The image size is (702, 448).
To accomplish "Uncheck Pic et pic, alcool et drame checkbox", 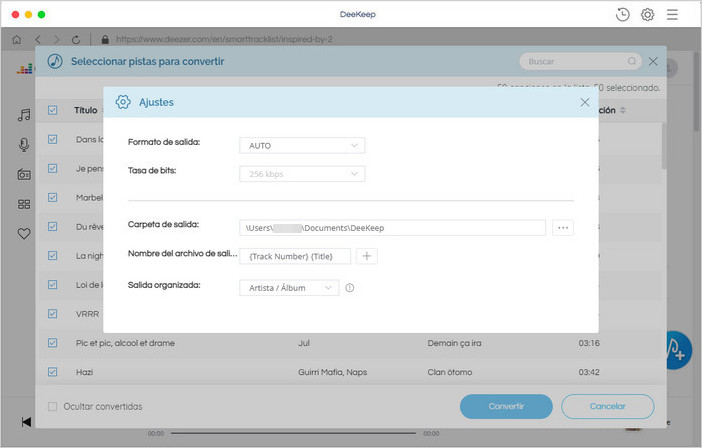I will 52,343.
